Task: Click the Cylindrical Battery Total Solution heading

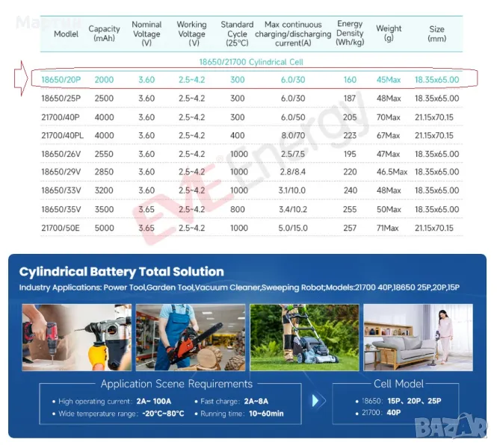Action: tap(121, 272)
